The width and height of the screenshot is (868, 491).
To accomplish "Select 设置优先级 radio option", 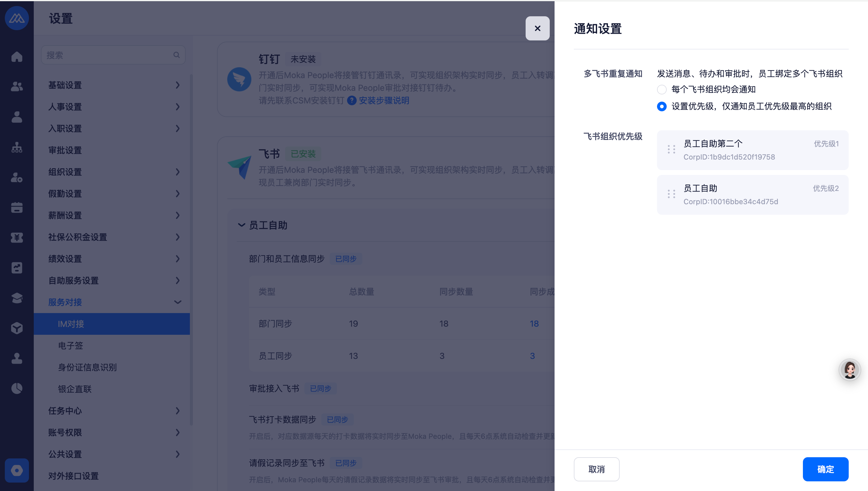I will [662, 106].
